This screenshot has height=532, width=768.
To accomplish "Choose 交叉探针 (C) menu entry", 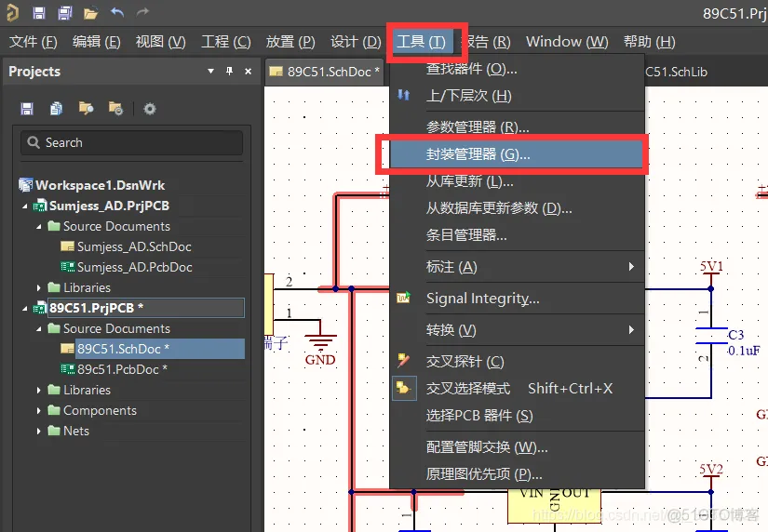I will tap(517, 361).
